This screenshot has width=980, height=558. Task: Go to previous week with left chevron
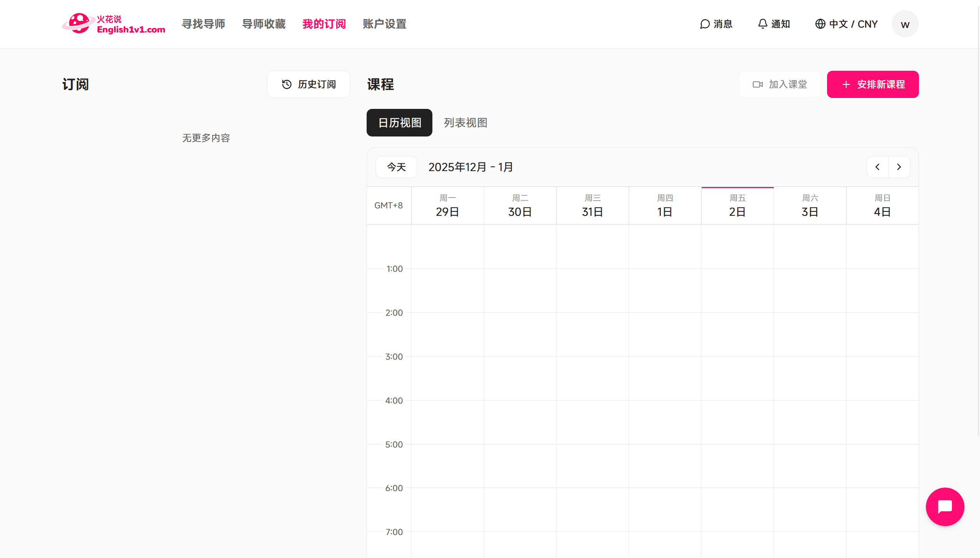coord(877,167)
